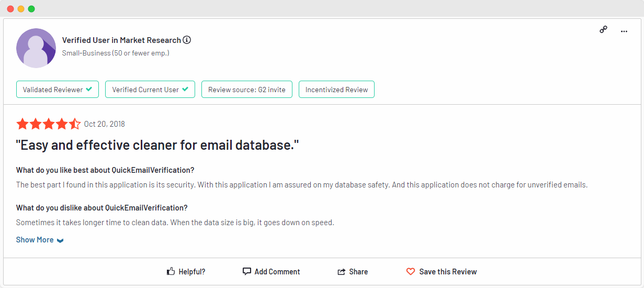This screenshot has height=288, width=644.
Task: Click the yellow window minimize button
Action: click(x=21, y=9)
